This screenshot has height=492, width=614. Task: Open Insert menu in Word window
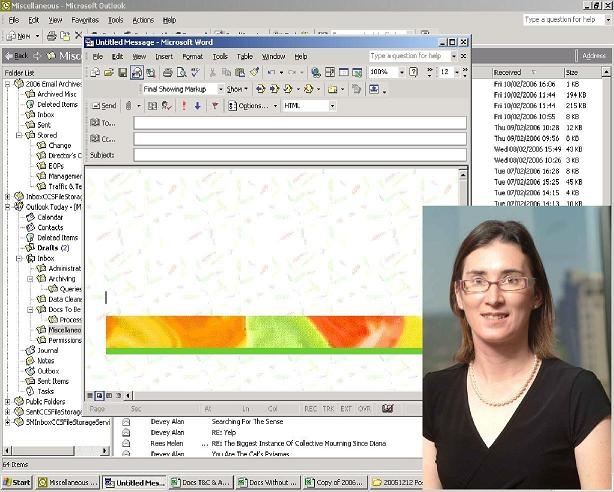tap(164, 56)
